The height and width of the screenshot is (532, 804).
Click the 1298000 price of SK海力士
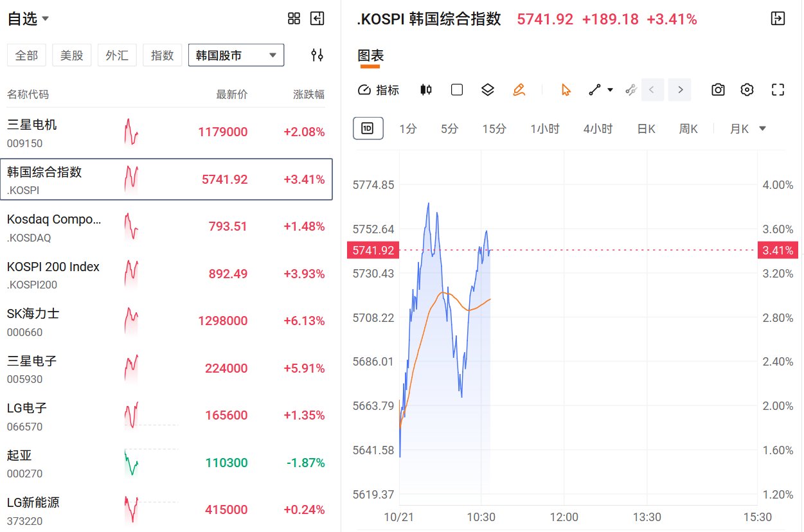click(223, 321)
